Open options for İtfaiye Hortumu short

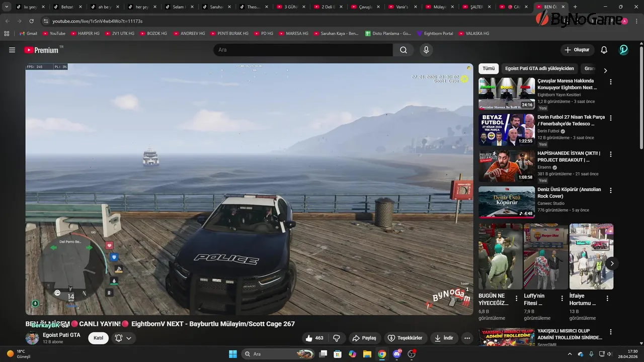607,298
